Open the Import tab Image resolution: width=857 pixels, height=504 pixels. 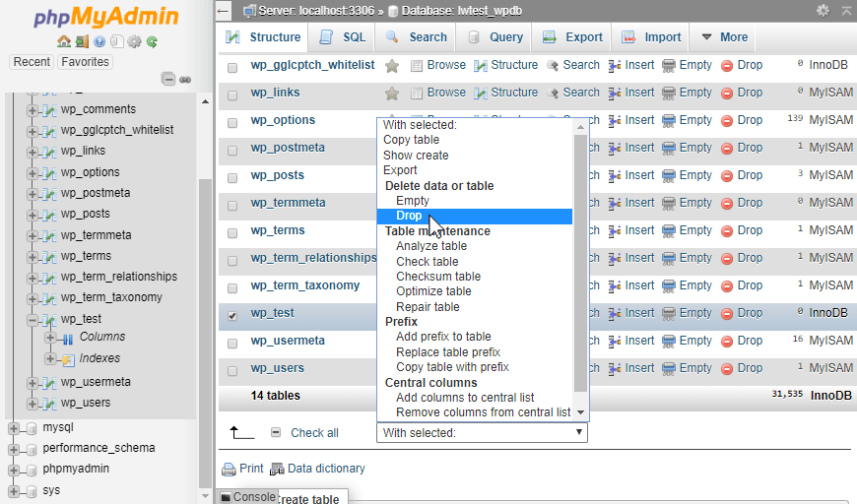point(651,37)
